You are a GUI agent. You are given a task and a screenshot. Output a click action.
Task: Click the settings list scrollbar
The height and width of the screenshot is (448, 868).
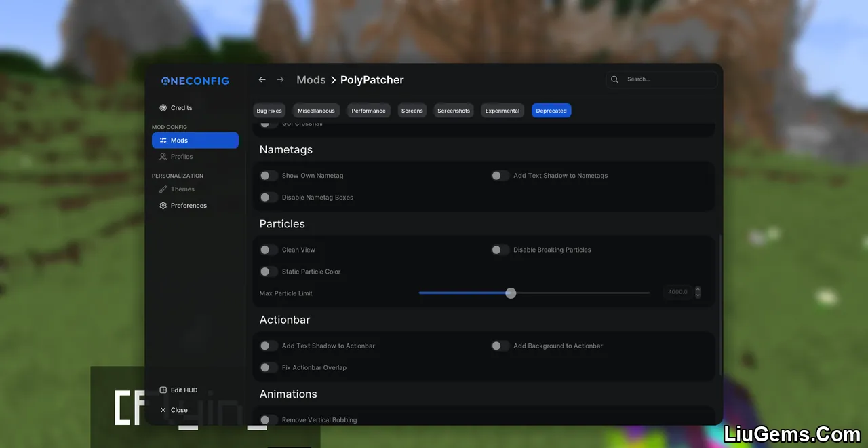(719, 307)
